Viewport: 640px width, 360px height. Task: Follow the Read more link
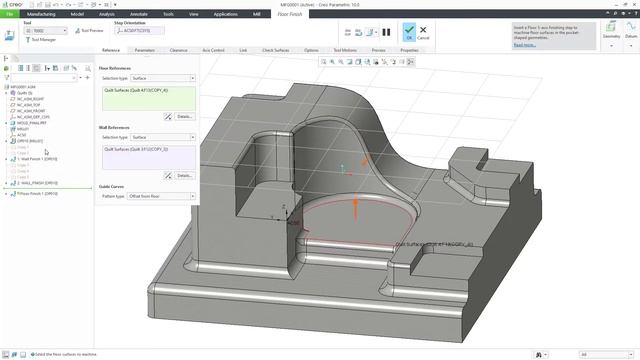tap(524, 45)
